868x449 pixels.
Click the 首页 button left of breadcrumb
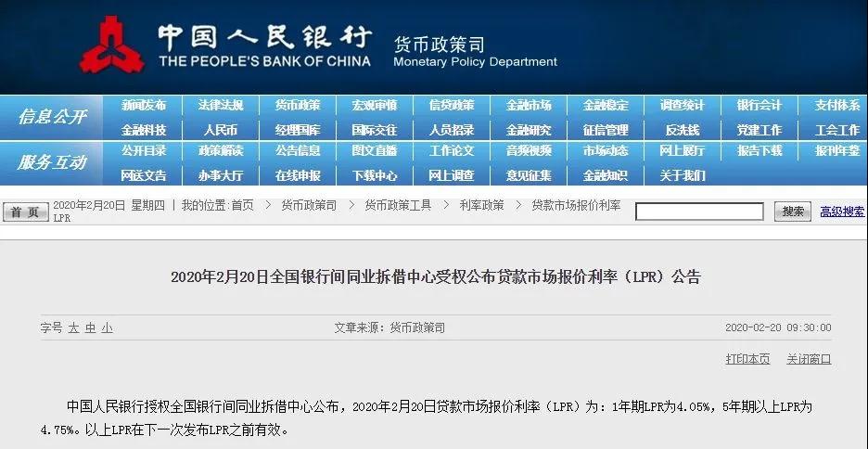click(25, 212)
